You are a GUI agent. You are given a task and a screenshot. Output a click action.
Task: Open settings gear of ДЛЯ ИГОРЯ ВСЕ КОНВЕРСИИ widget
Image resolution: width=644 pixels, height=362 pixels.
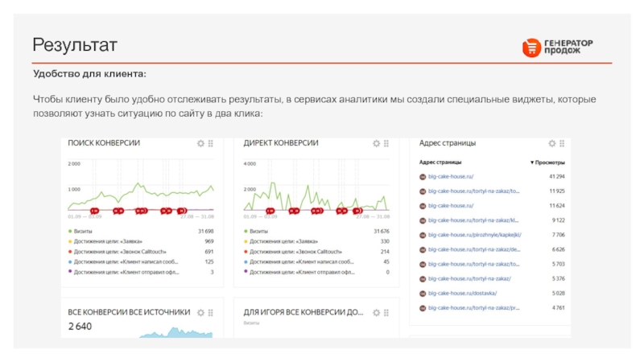(376, 312)
